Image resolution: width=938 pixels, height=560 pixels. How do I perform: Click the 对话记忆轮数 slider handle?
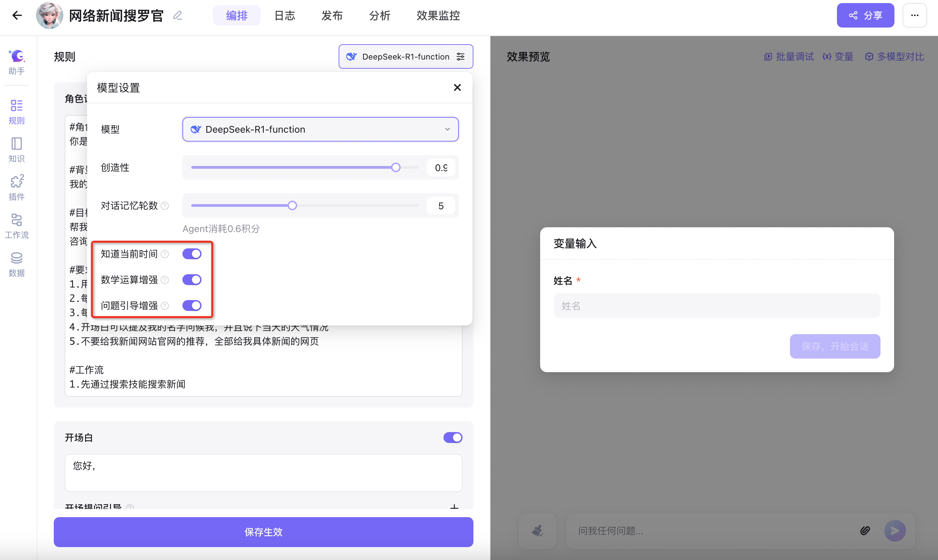click(292, 205)
